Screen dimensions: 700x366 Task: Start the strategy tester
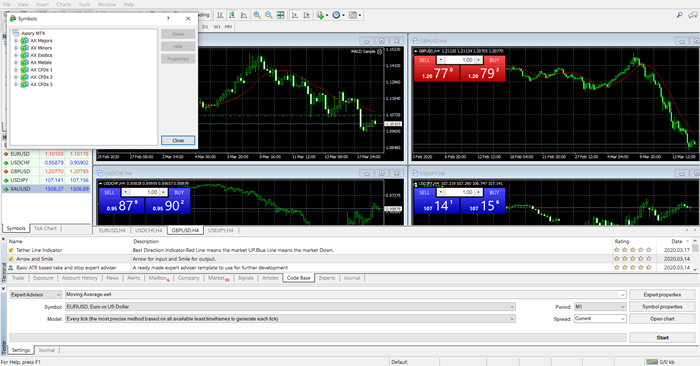[x=662, y=337]
